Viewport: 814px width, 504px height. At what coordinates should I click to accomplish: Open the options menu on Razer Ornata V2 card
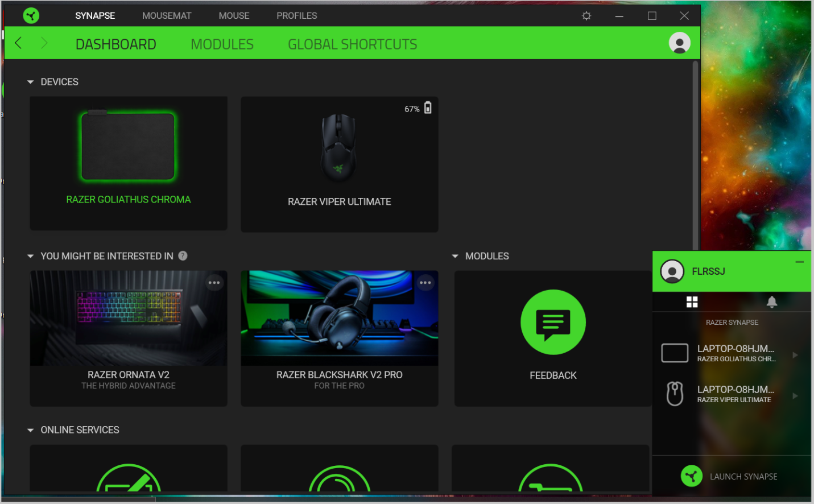click(x=214, y=283)
